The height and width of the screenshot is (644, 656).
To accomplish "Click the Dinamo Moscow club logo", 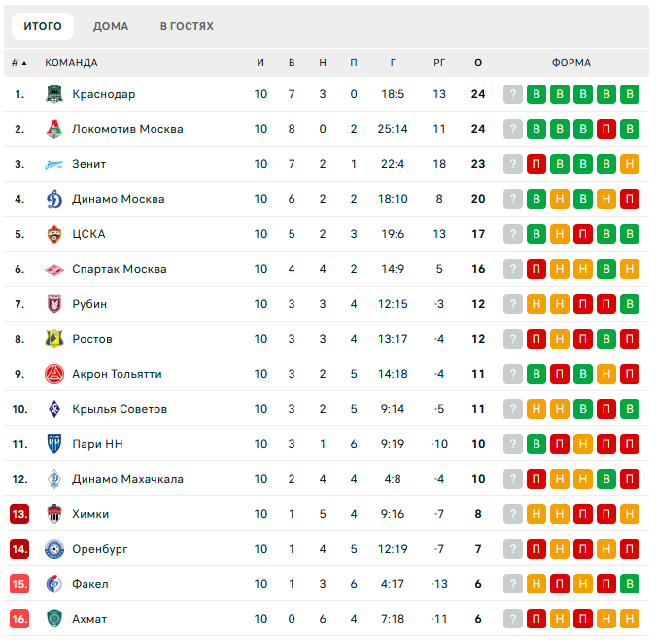I will point(54,199).
